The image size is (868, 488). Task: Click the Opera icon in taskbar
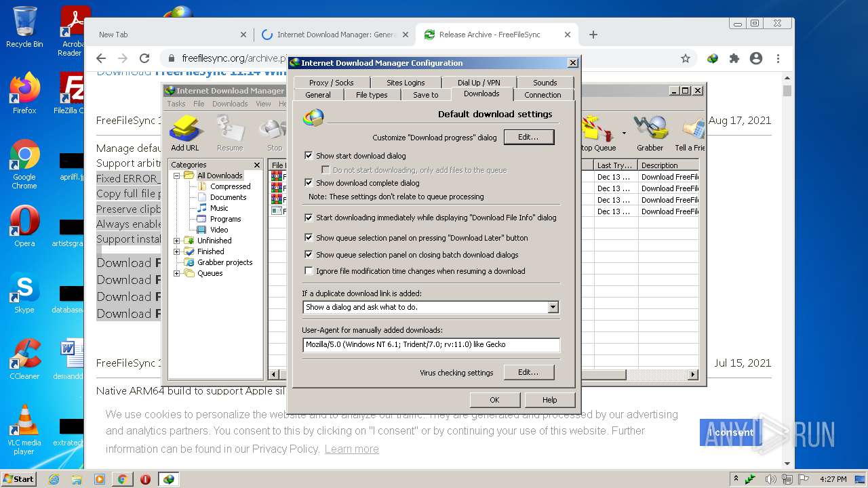(145, 479)
